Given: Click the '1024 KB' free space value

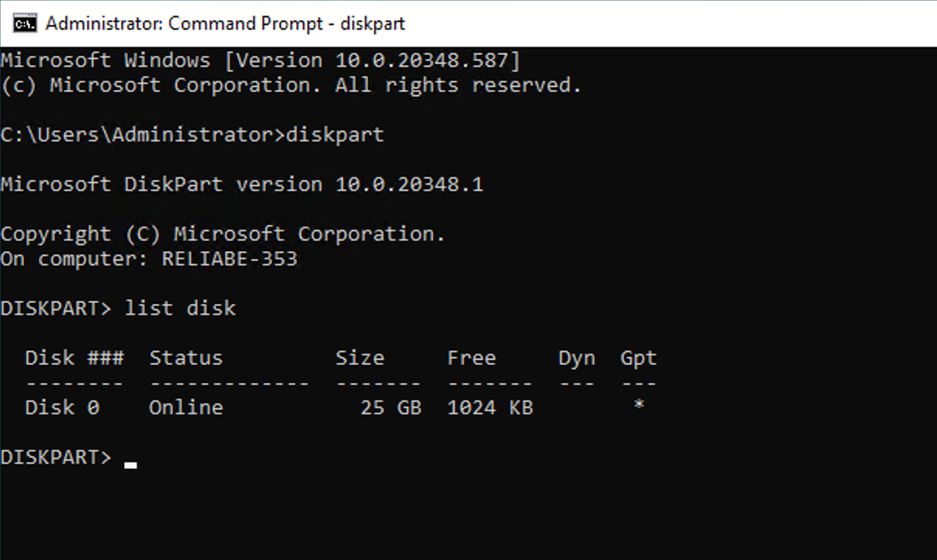Looking at the screenshot, I should (490, 408).
